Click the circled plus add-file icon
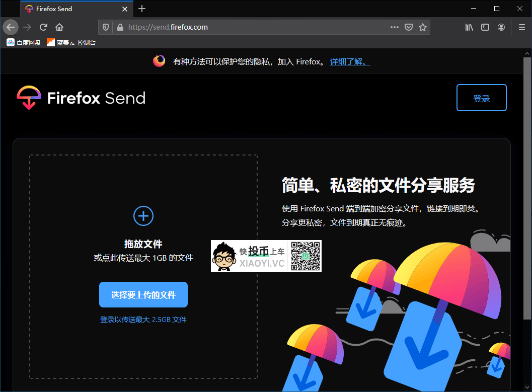The width and height of the screenshot is (532, 392). 143,216
